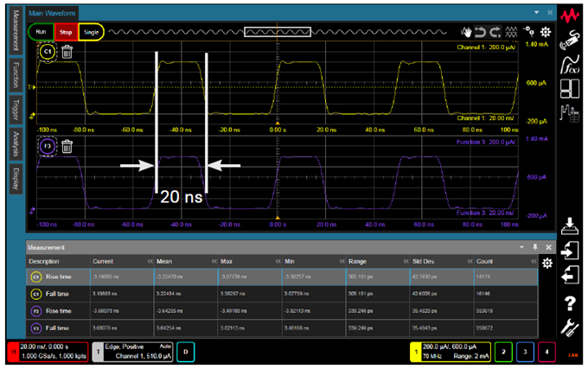
Task: Toggle channel 2 green button
Action: tap(503, 352)
